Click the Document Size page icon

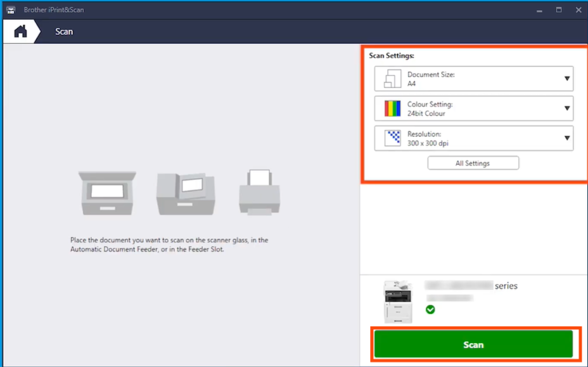tap(392, 79)
